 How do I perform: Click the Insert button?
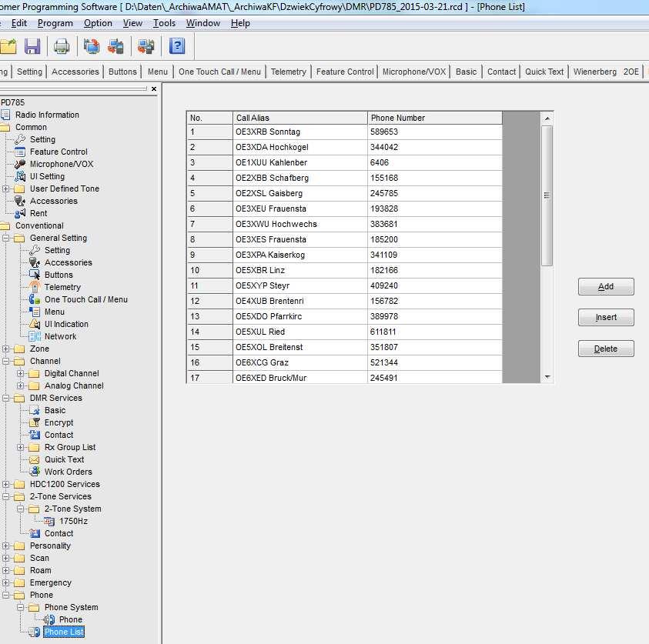coord(606,317)
